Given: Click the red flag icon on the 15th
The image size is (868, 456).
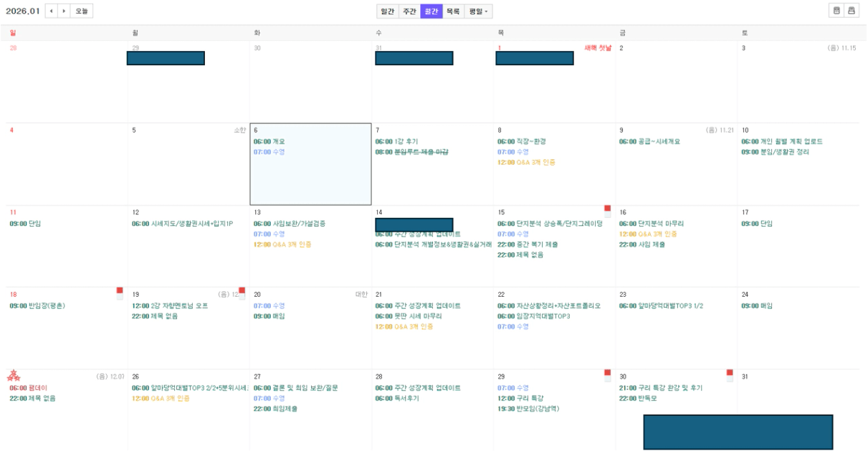Looking at the screenshot, I should coord(607,211).
